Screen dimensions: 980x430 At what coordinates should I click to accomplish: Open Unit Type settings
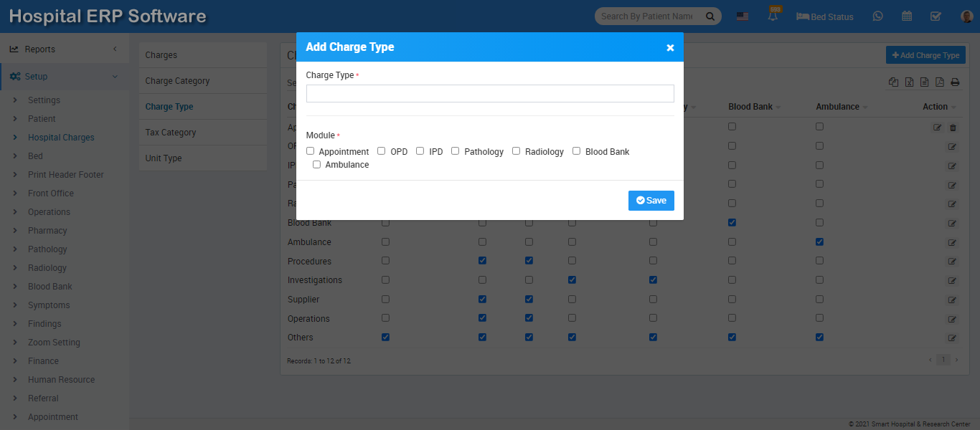coord(162,158)
